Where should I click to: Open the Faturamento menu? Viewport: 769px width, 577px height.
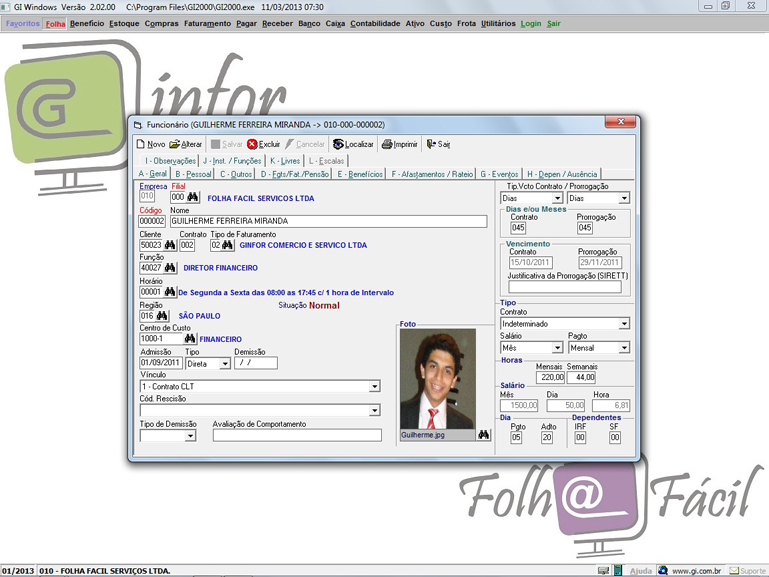[x=207, y=24]
